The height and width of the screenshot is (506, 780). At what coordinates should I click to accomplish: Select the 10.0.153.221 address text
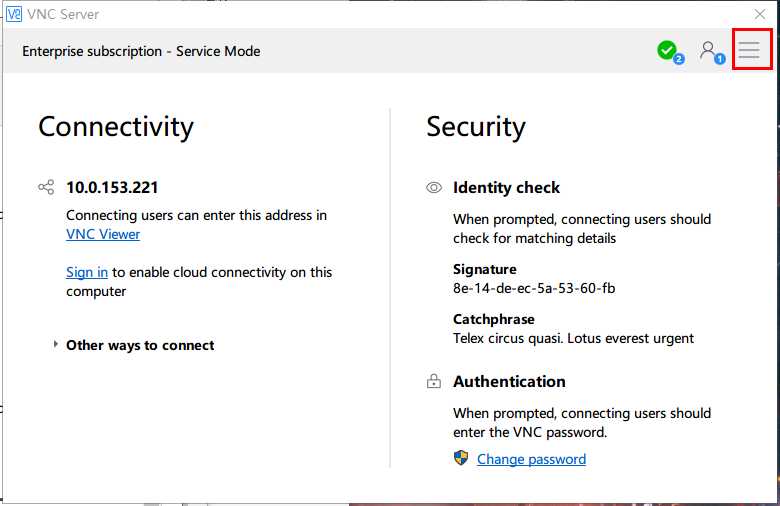(x=112, y=188)
